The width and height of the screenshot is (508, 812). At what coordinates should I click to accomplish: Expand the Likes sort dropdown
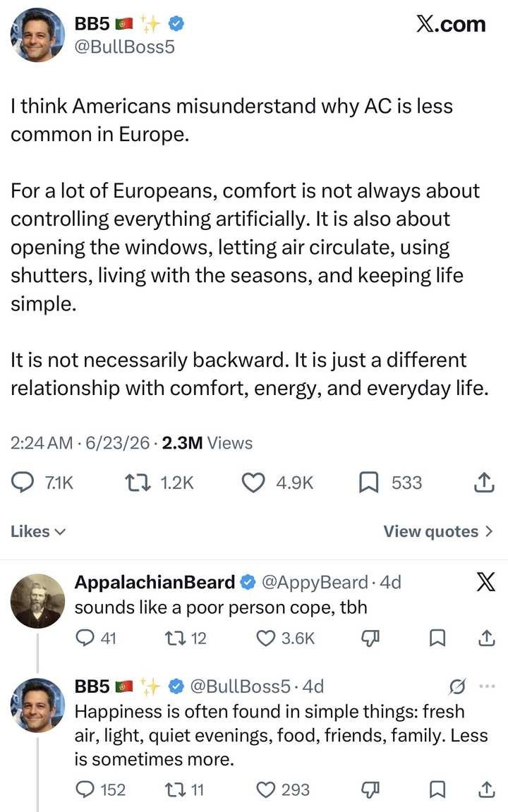point(38,531)
